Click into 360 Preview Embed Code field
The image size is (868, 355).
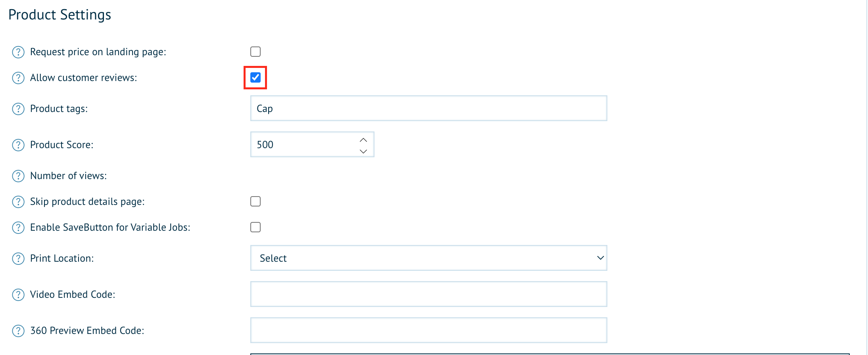pos(428,330)
